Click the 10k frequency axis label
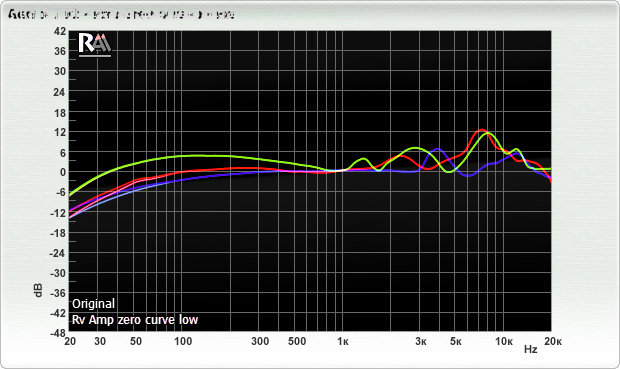This screenshot has width=620, height=369. [504, 341]
